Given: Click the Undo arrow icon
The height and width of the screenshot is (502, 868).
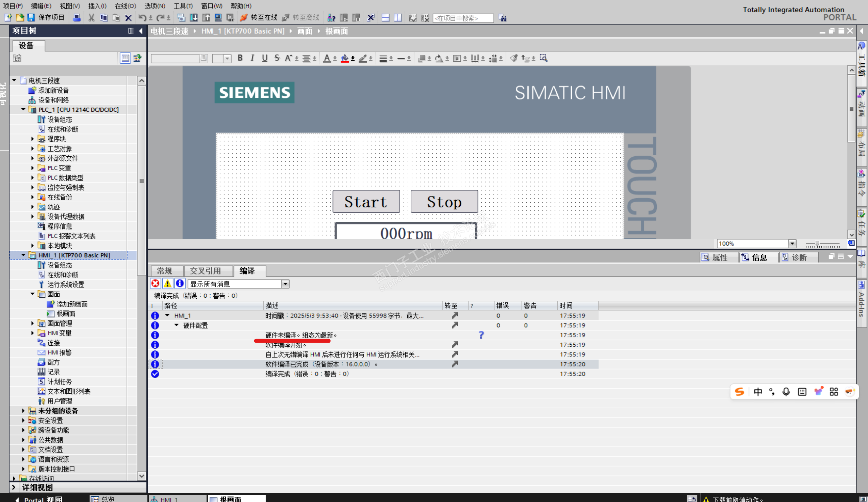Looking at the screenshot, I should (142, 18).
